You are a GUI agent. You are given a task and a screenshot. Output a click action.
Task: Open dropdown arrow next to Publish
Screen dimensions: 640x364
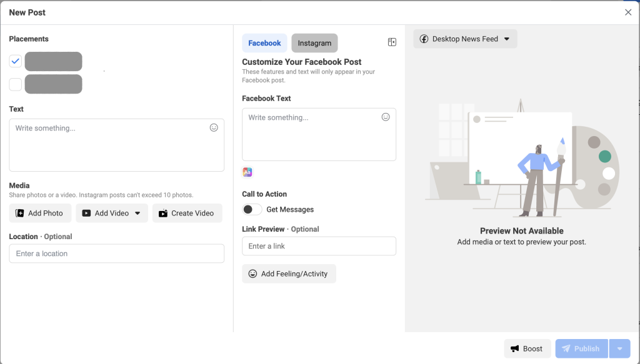point(619,348)
